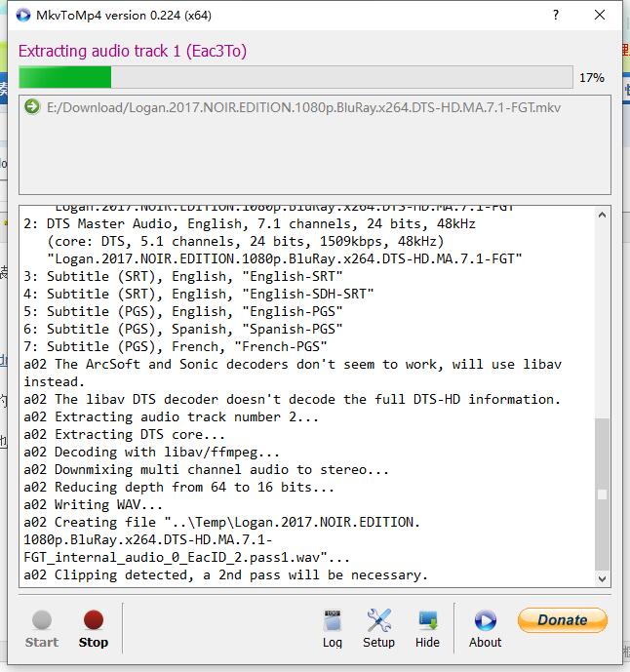Click the 'DTS Master Audio, English' log line
630x672 pixels.
pyautogui.click(x=250, y=223)
